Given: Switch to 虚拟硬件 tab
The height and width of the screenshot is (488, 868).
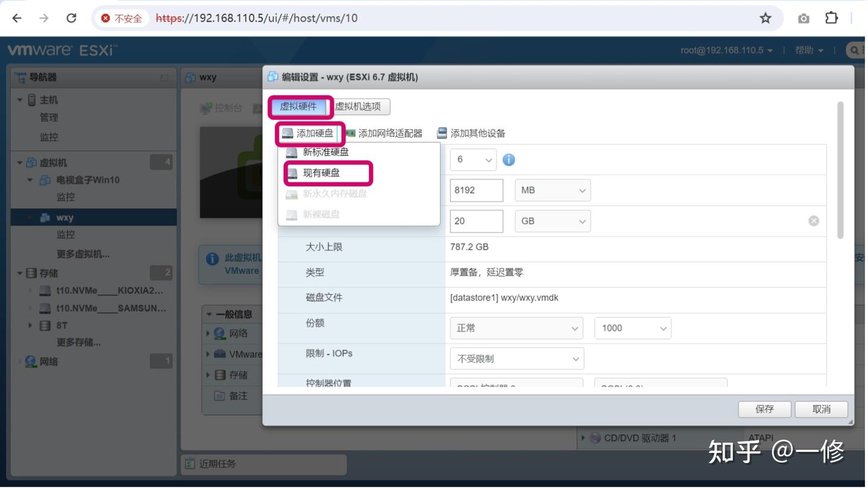Looking at the screenshot, I should (x=298, y=107).
